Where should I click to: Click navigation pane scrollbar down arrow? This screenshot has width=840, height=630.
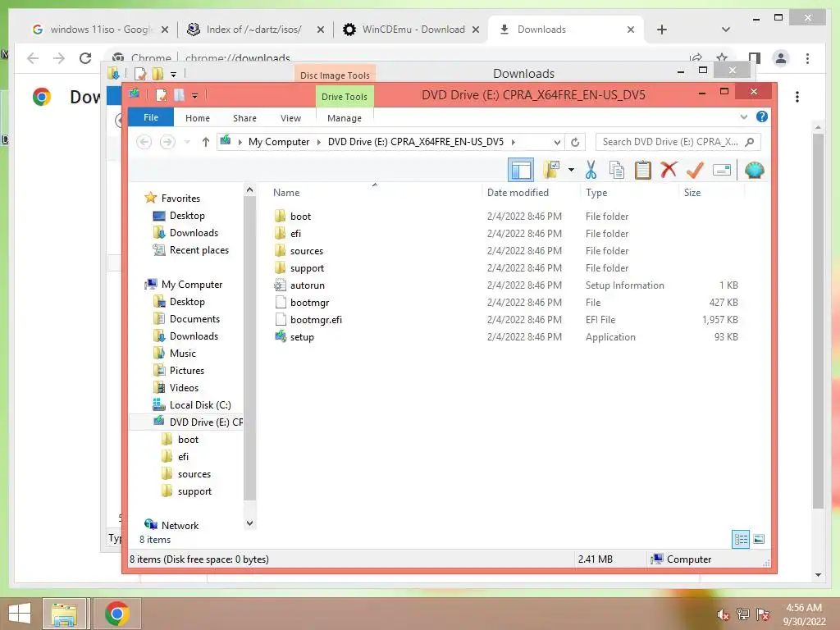tap(249, 523)
